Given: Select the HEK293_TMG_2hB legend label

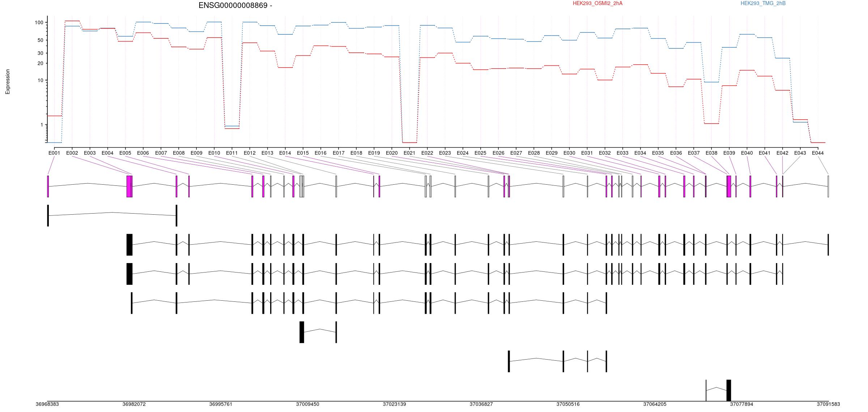Looking at the screenshot, I should 763,3.
